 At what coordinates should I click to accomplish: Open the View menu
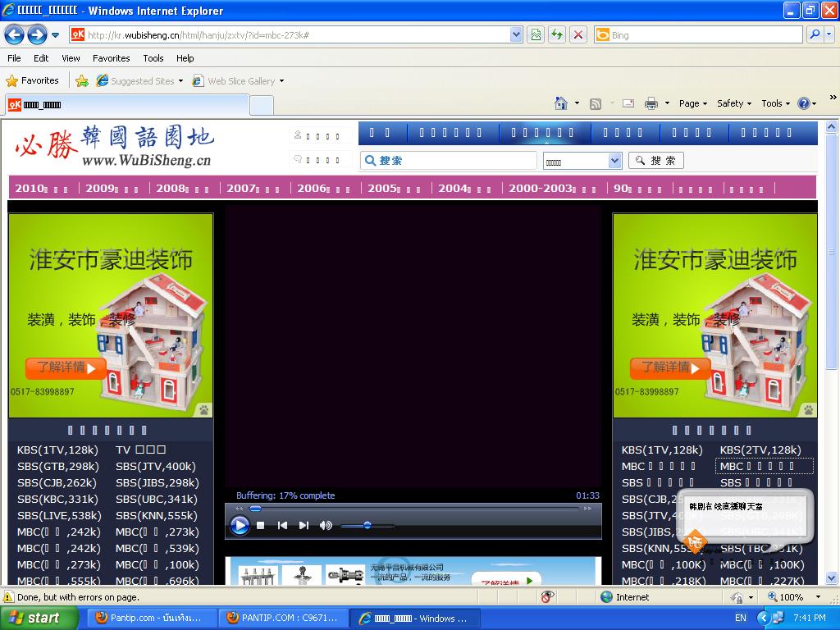71,58
